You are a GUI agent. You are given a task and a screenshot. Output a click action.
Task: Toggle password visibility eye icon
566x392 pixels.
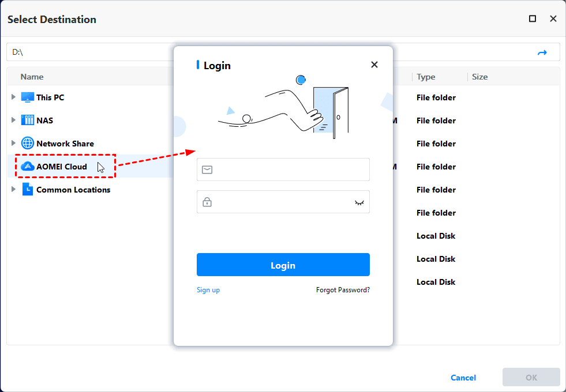(x=359, y=202)
